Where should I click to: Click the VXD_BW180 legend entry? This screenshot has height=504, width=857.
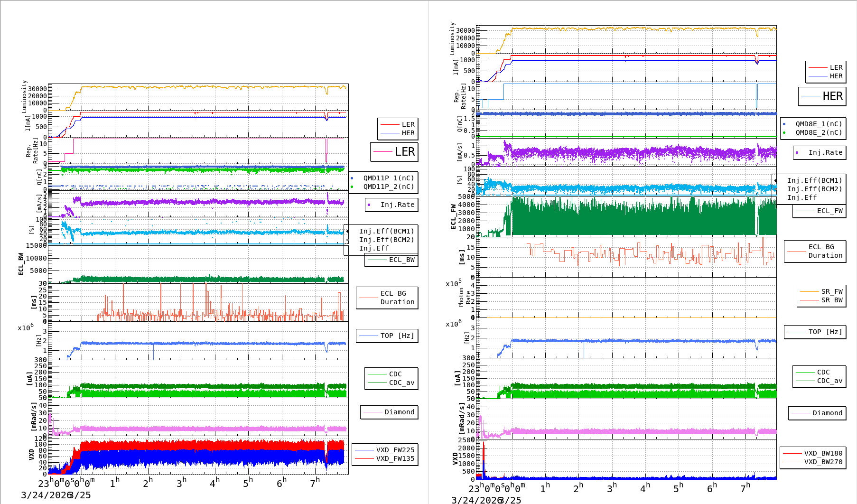coord(823,453)
